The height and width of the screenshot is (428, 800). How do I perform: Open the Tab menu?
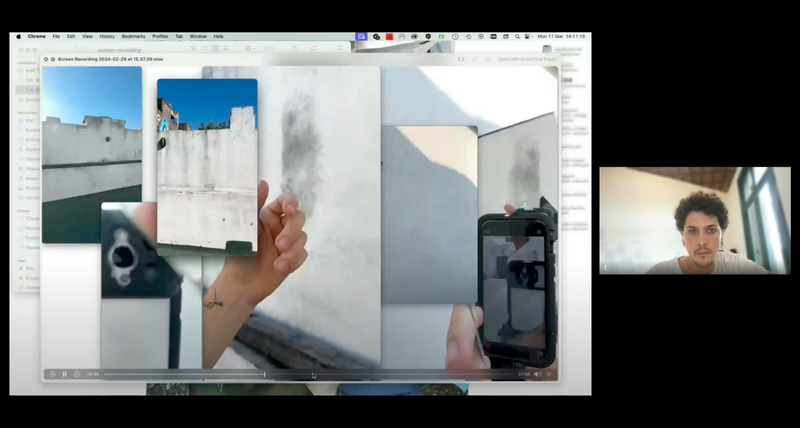(x=179, y=37)
